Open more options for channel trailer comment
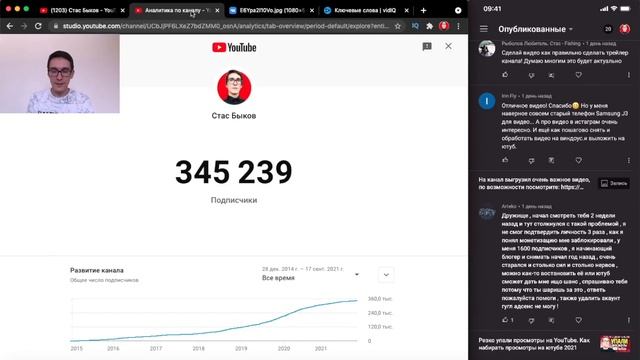 (x=629, y=75)
